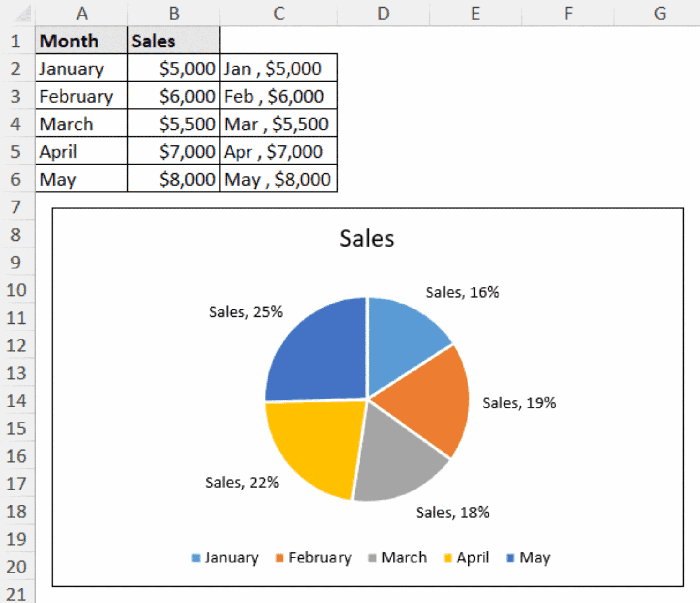Select the orange February legend marker
Viewport: 700px width, 603px height.
coord(279,557)
